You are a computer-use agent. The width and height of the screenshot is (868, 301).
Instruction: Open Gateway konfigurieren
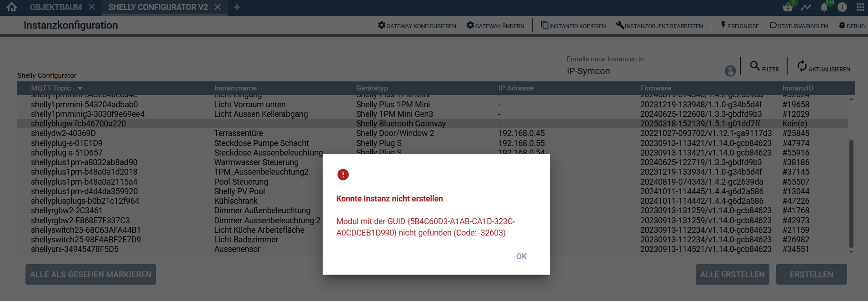(417, 26)
